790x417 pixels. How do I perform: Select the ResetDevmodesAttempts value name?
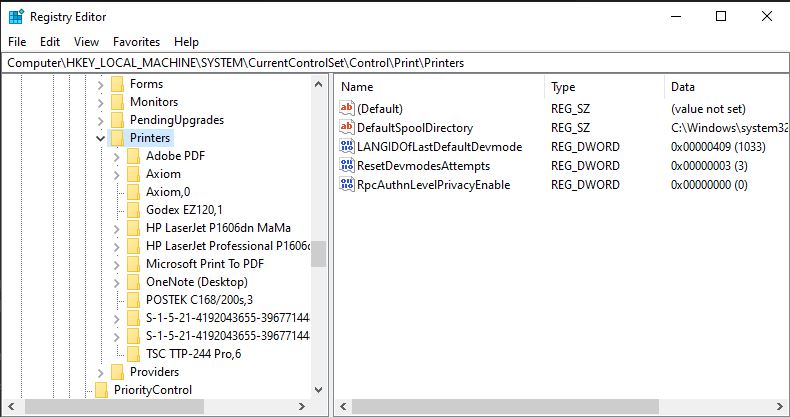[423, 166]
